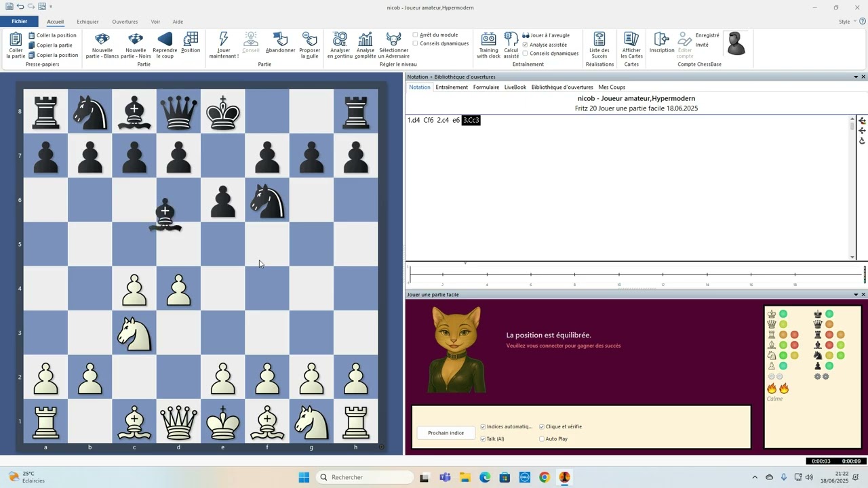Click the Undo arrow in title bar
Screen dimensions: 868x488
[20, 7]
